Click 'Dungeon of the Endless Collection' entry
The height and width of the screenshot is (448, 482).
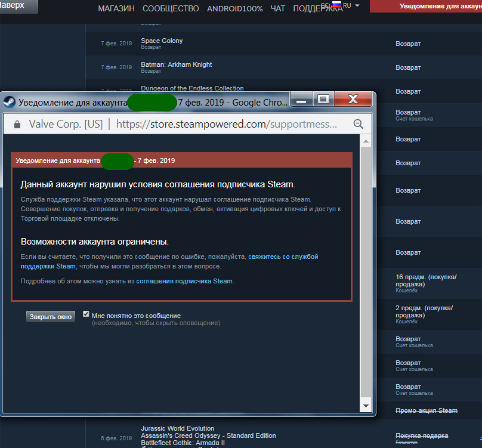192,88
